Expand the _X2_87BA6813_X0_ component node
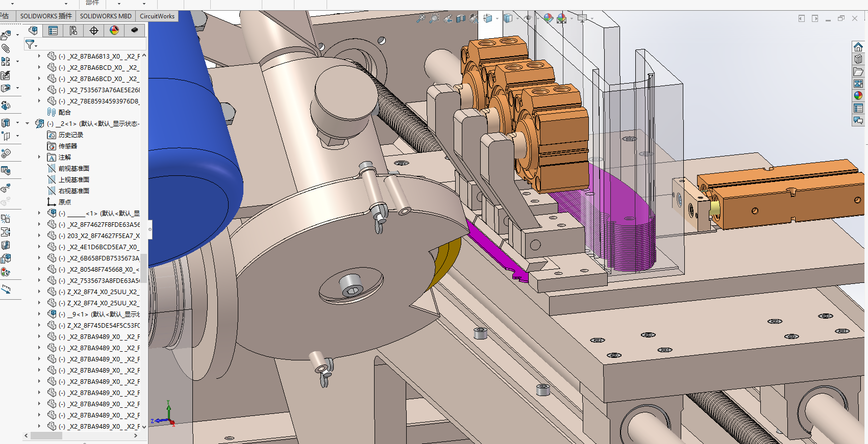This screenshot has width=868, height=444. click(39, 56)
